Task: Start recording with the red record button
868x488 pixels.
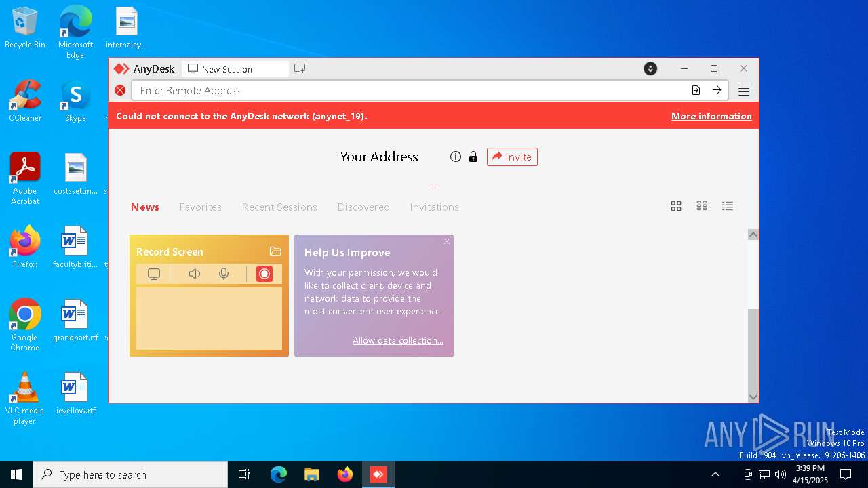Action: coord(264,274)
